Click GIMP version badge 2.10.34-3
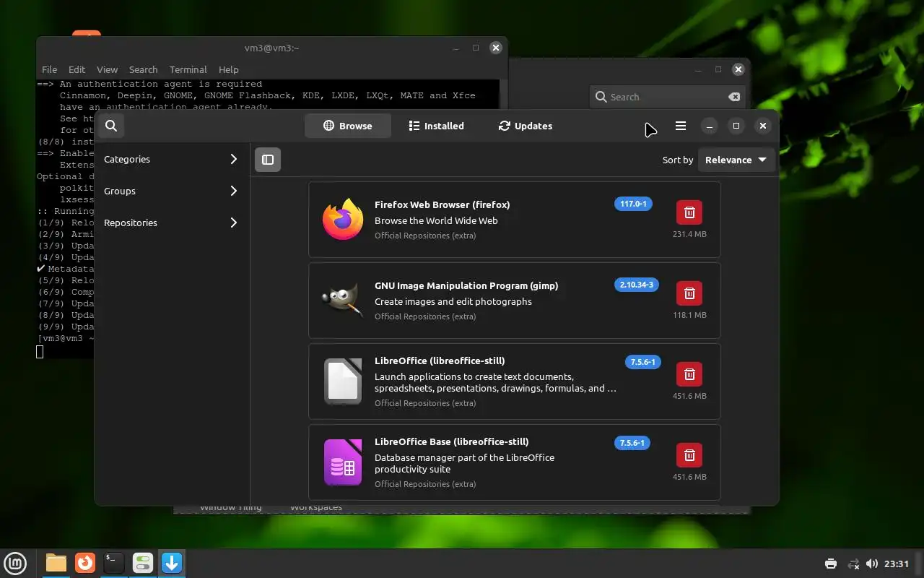Screen dimensions: 924x578 click(636, 285)
